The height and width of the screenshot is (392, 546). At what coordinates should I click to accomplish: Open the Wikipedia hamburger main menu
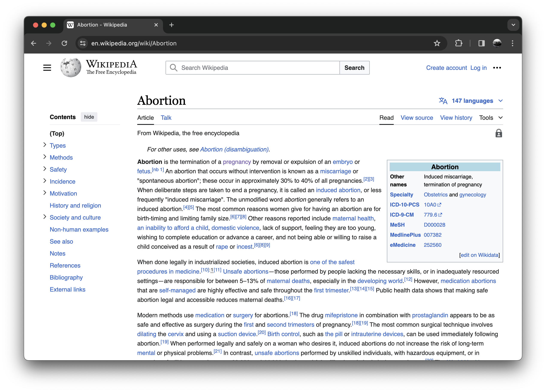coord(47,68)
